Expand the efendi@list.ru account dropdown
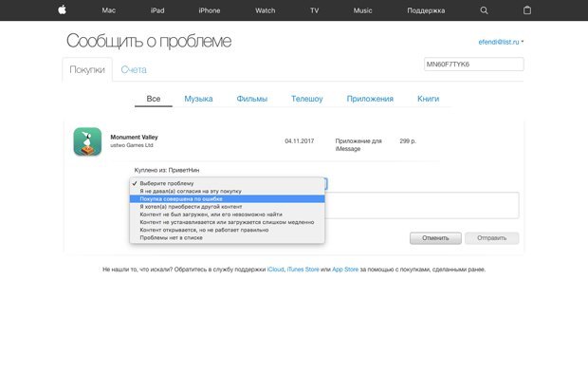The image size is (588, 372). click(x=501, y=42)
